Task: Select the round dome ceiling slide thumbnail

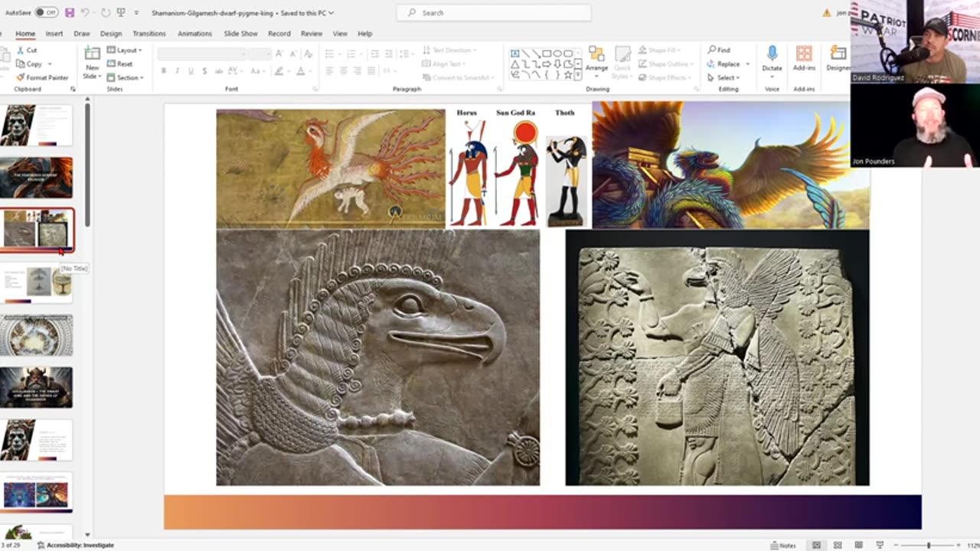Action: pos(37,334)
